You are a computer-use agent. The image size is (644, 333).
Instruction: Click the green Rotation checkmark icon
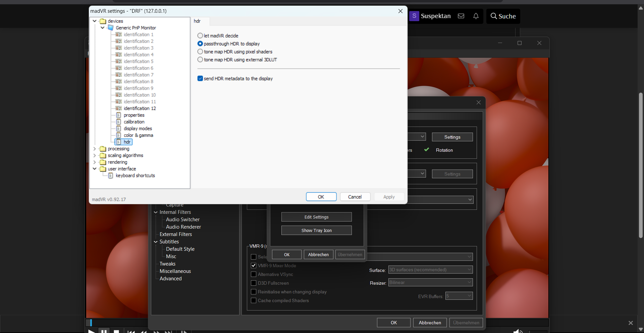click(x=427, y=150)
